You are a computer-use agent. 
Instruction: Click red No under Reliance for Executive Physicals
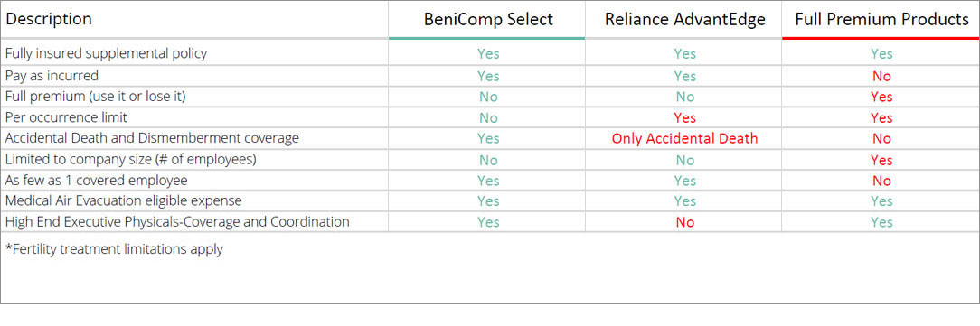[685, 222]
